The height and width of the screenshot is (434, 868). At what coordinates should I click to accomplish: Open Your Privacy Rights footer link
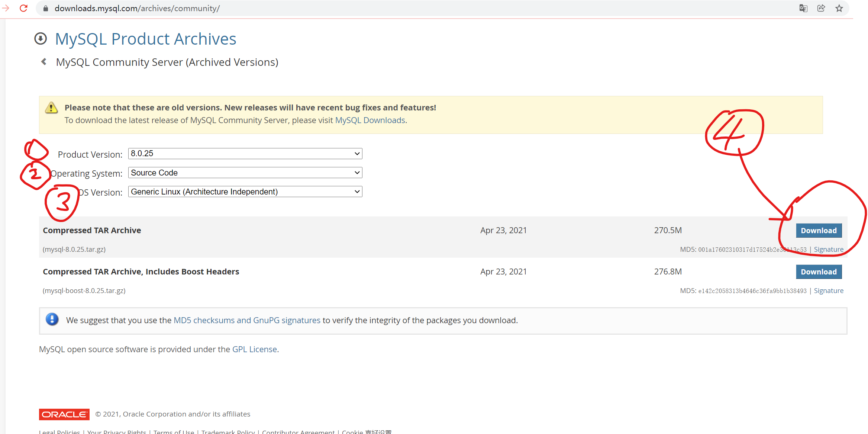(117, 431)
